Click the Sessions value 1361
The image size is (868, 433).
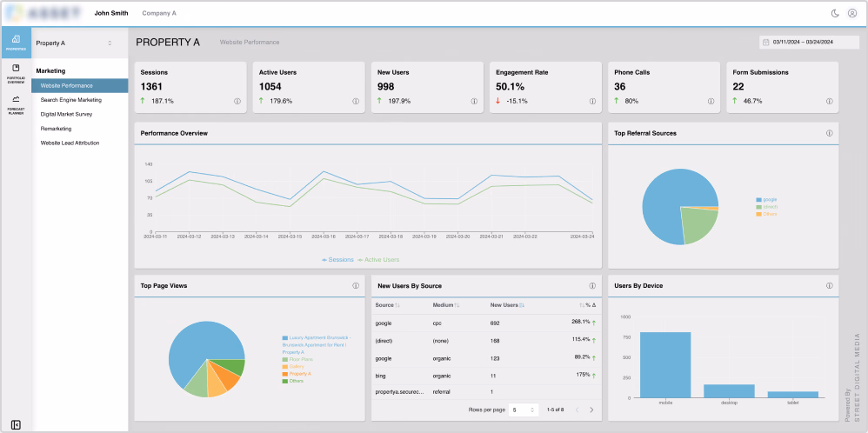tap(152, 86)
